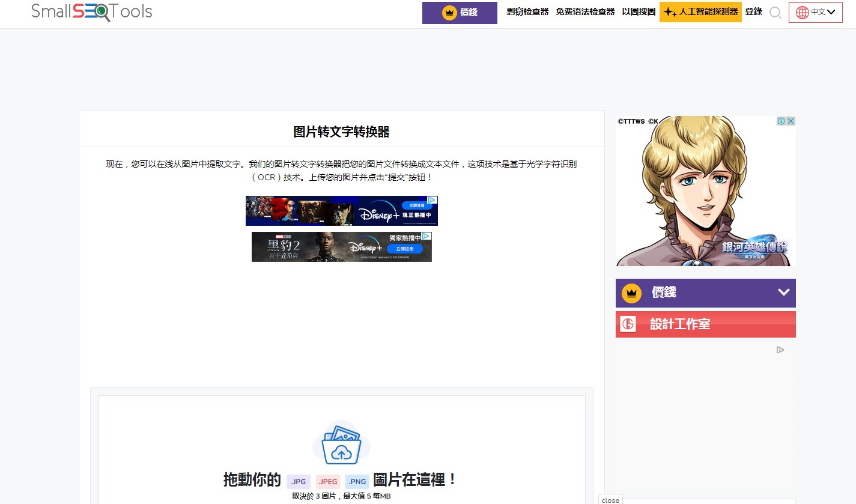Screen dimensions: 856x504
Task: Close the anime ad with its X icon
Action: 791,121
